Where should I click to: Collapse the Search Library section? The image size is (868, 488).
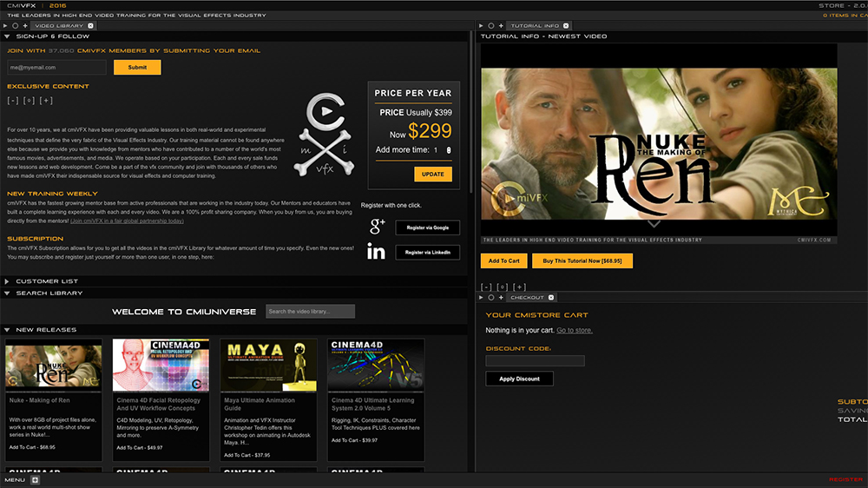(7, 293)
